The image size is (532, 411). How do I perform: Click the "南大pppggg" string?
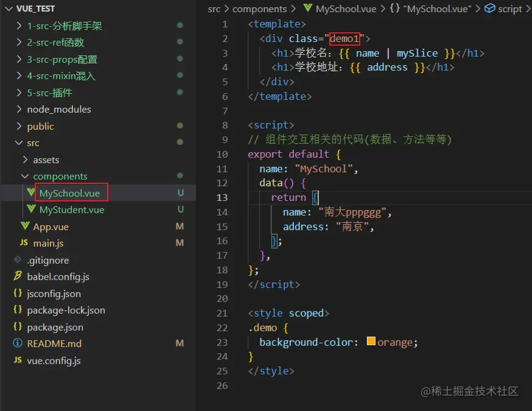tap(353, 213)
